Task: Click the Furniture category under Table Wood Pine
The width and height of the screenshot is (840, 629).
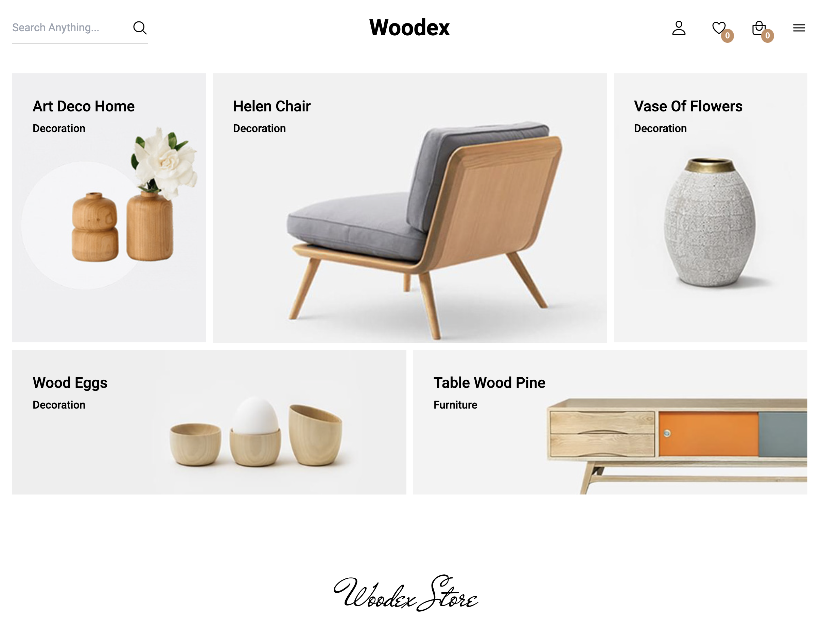Action: pyautogui.click(x=455, y=405)
